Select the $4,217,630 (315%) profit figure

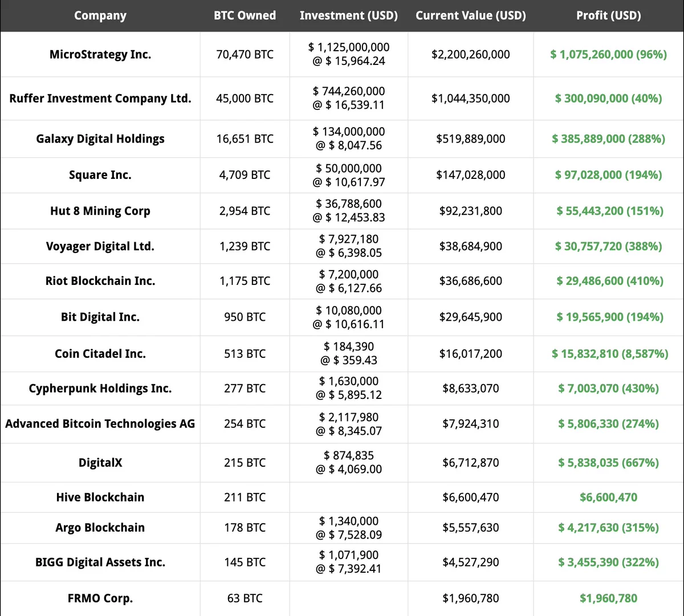tap(609, 528)
